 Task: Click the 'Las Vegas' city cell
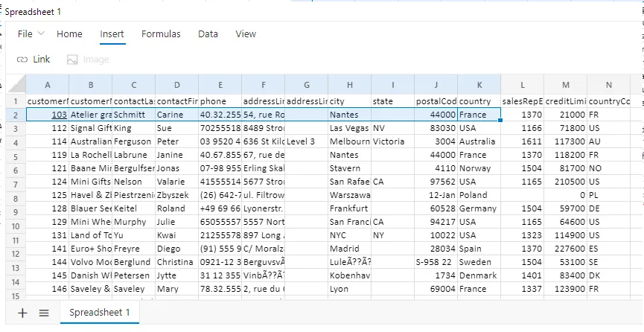pyautogui.click(x=349, y=128)
